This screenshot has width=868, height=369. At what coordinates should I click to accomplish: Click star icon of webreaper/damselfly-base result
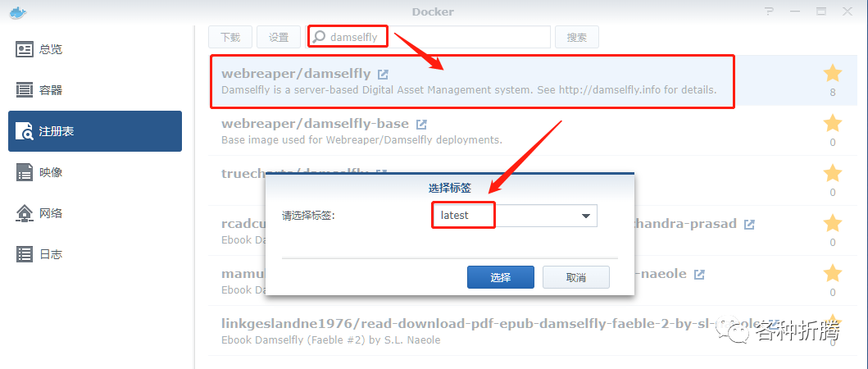[833, 124]
